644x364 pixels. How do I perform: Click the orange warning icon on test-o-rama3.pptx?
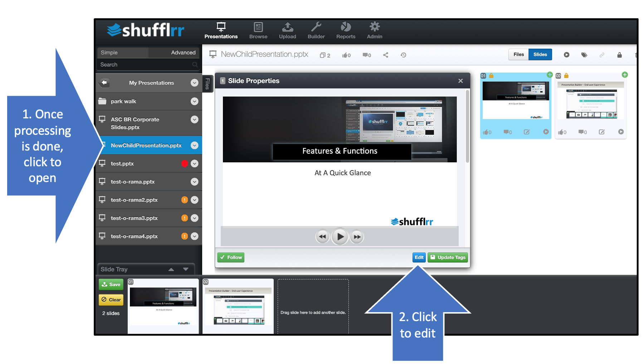185,218
